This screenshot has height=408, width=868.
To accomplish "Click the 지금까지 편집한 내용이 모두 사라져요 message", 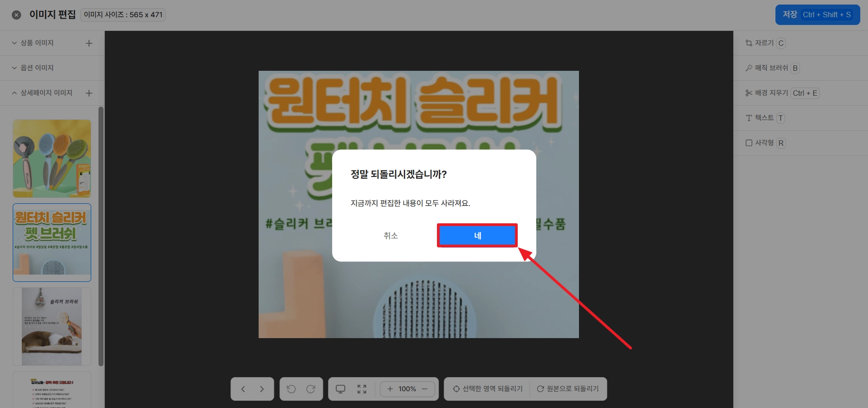I will coord(410,203).
